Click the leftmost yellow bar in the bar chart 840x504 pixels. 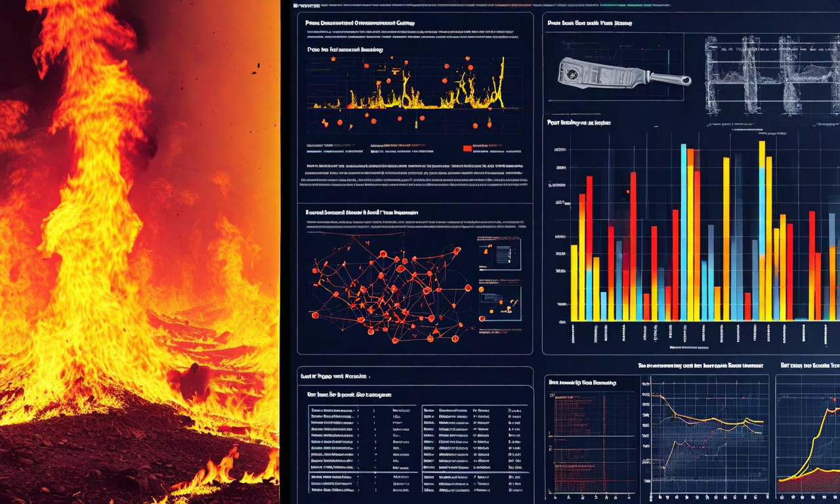[574, 282]
